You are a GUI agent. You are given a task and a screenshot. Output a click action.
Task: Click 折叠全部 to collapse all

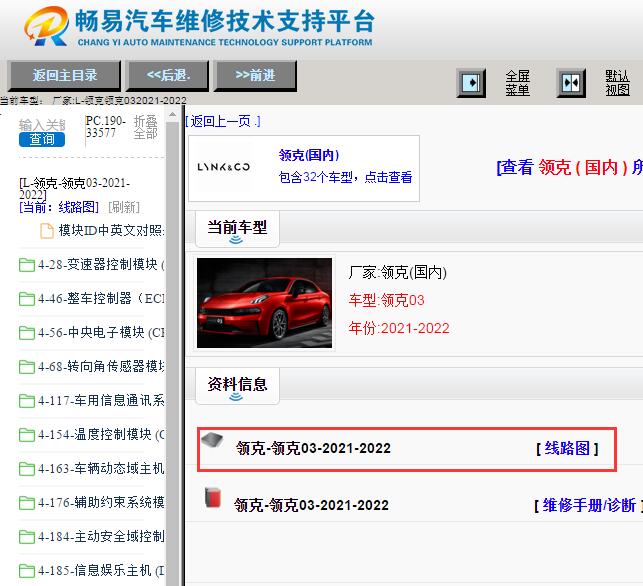tap(146, 127)
